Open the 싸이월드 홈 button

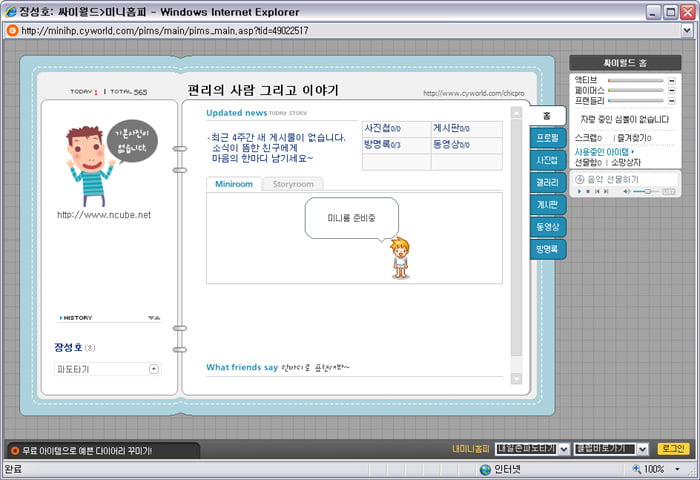625,63
